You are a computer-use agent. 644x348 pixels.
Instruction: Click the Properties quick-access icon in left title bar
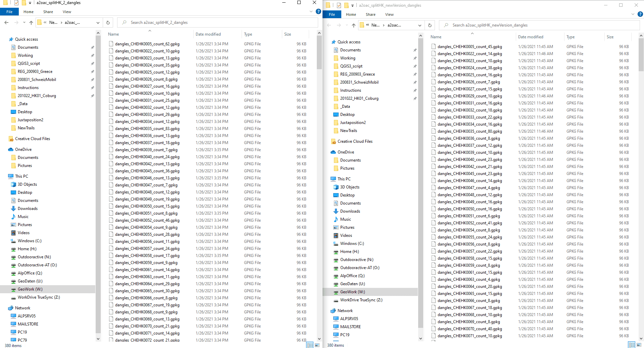pyautogui.click(x=16, y=3)
